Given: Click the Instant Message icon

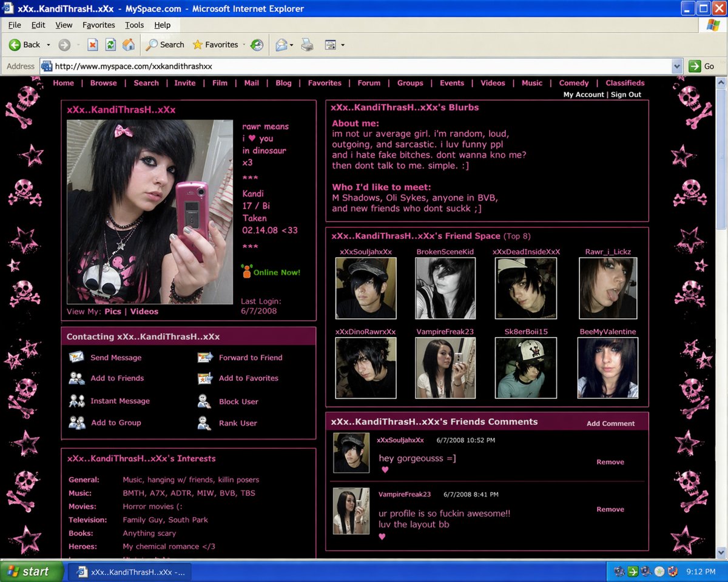Looking at the screenshot, I should [76, 401].
